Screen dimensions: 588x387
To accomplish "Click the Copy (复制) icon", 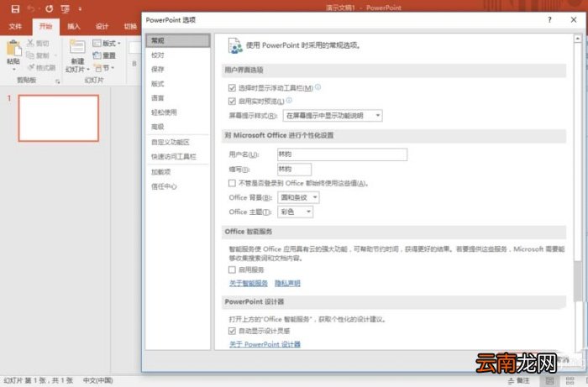I will click(30, 55).
